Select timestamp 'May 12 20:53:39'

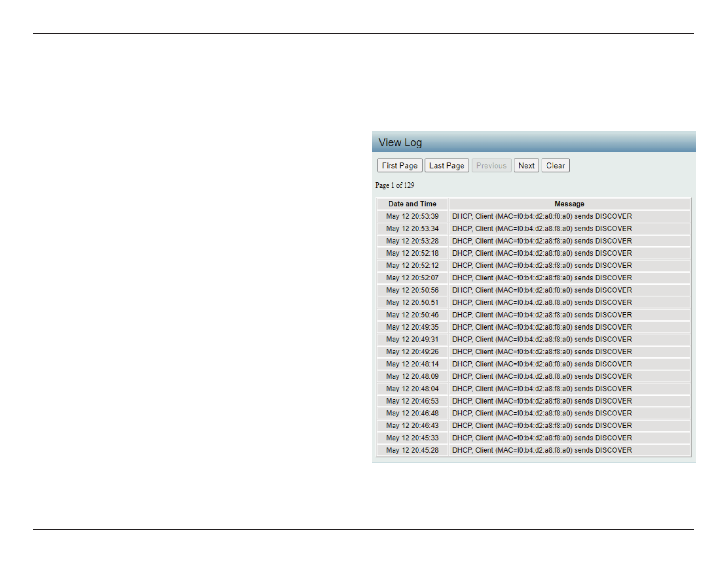pyautogui.click(x=412, y=216)
